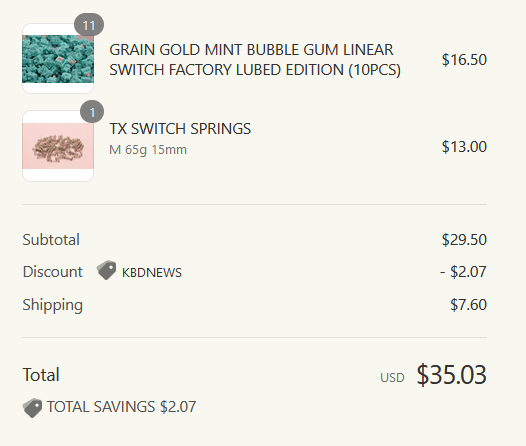This screenshot has width=526, height=446.
Task: Click the $29.50 subtotal amount
Action: point(464,240)
